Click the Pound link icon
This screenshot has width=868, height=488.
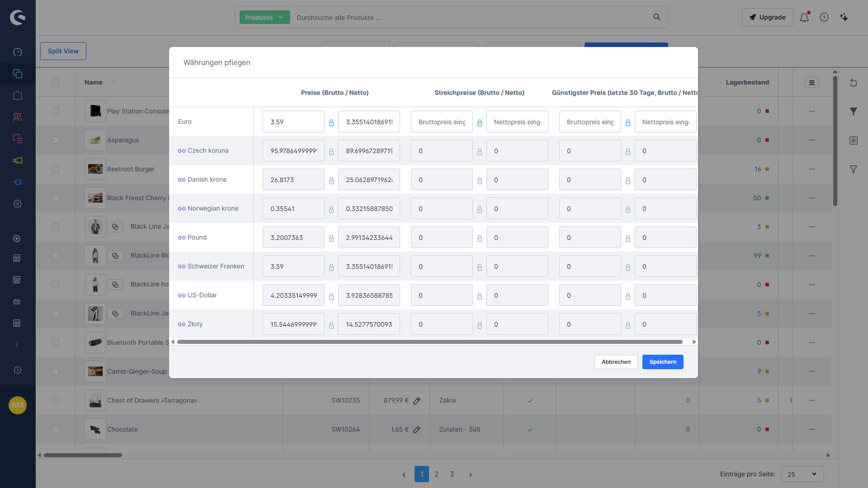click(182, 238)
